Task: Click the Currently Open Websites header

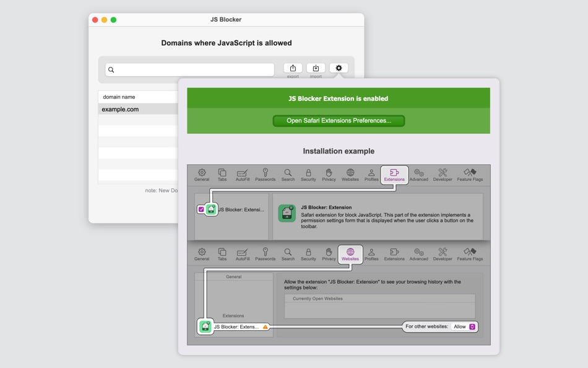Action: click(x=318, y=299)
